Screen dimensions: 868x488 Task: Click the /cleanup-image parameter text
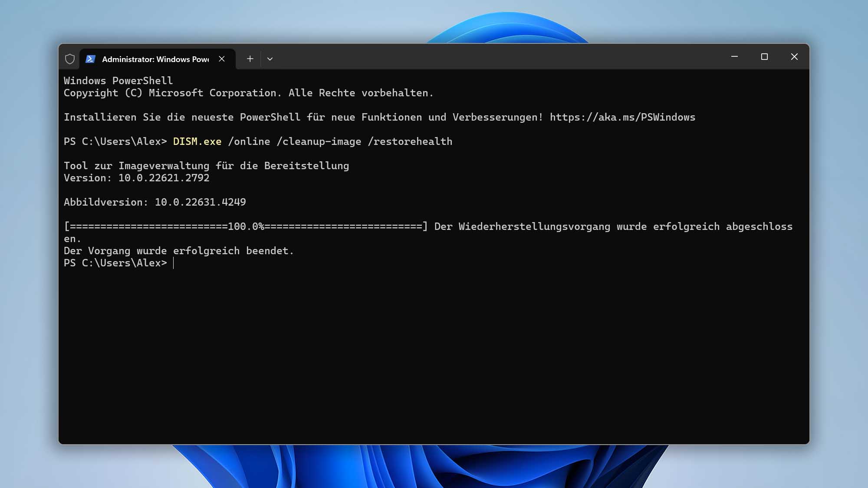(319, 141)
